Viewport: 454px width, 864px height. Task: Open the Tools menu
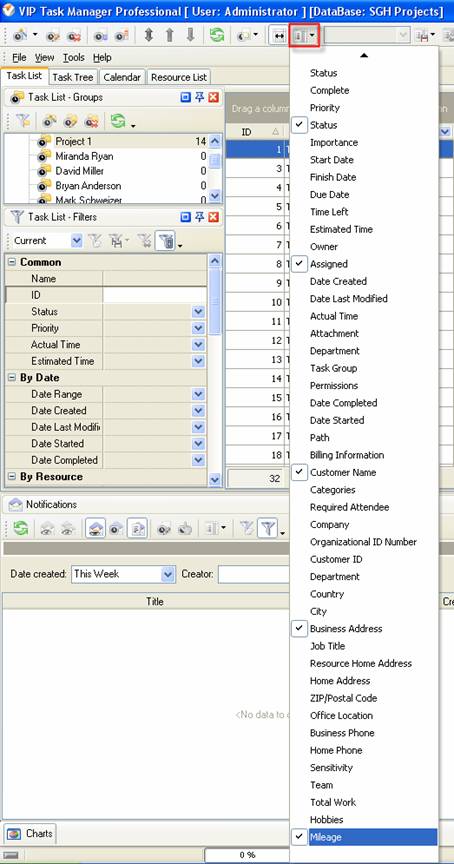click(73, 57)
